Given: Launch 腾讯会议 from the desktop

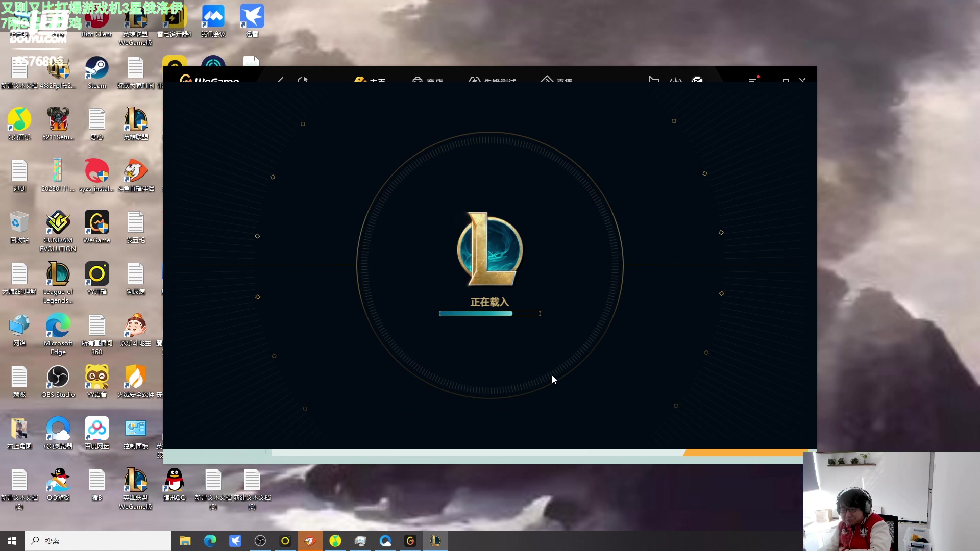Looking at the screenshot, I should [213, 21].
